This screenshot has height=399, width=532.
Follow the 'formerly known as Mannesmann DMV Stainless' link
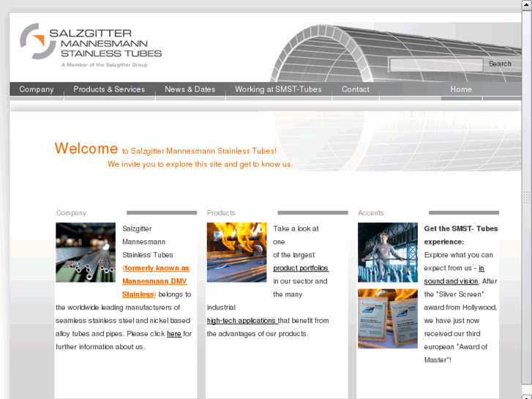click(x=155, y=281)
